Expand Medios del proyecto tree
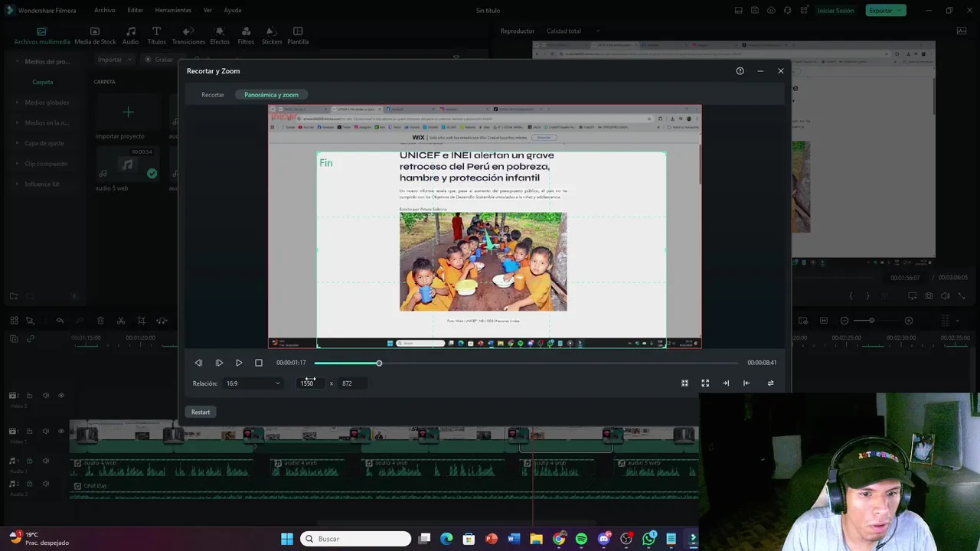The width and height of the screenshot is (980, 551). click(18, 61)
